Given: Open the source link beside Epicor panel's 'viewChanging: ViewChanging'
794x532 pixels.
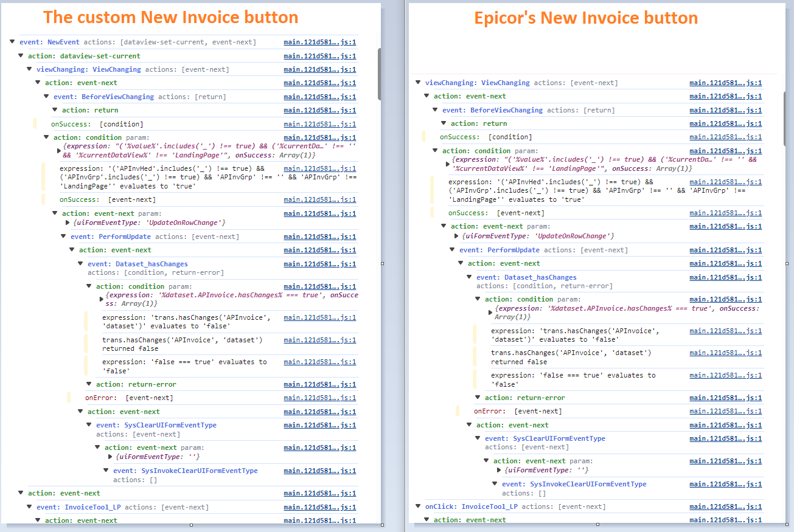Looking at the screenshot, I should pyautogui.click(x=726, y=83).
